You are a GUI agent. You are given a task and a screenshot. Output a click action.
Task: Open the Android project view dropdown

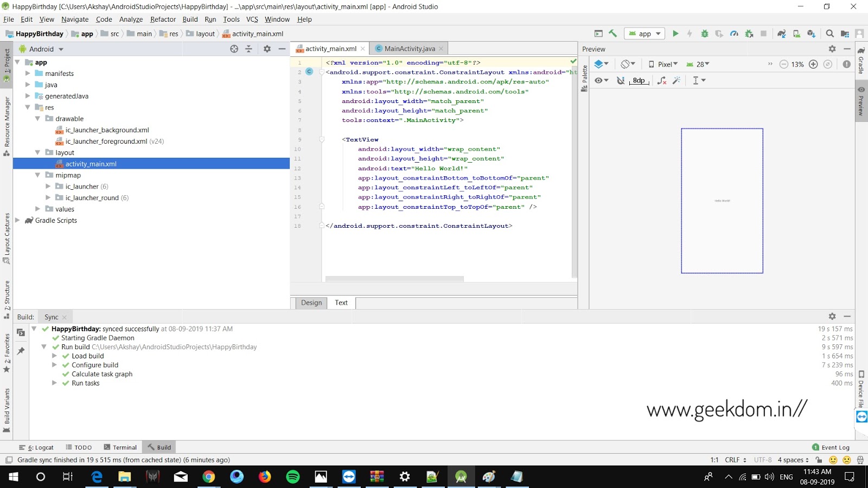tap(42, 49)
